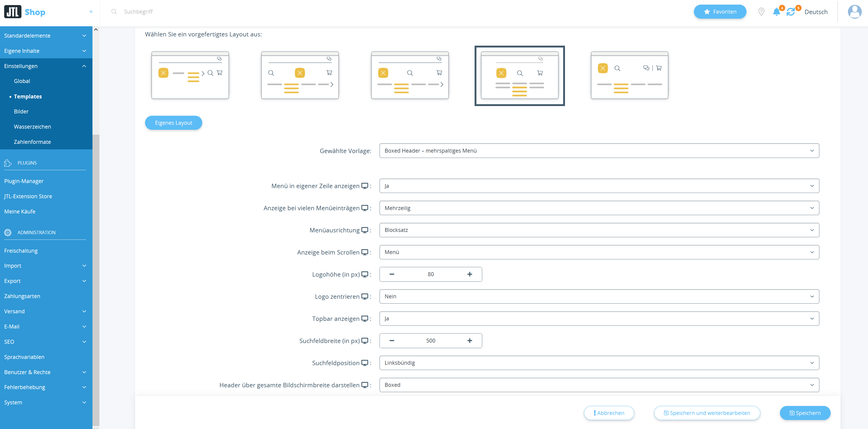This screenshot has height=429, width=868.
Task: Open Plugin-Manager in the sidebar
Action: [24, 181]
